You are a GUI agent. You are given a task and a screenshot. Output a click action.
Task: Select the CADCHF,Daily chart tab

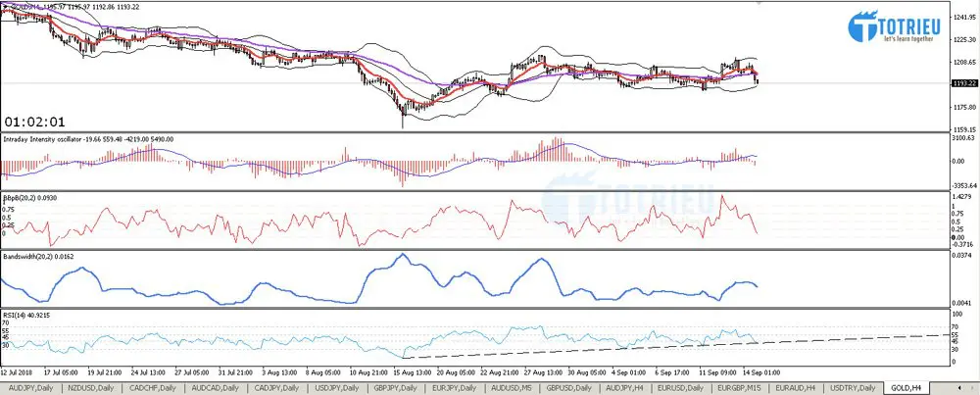coord(153,388)
